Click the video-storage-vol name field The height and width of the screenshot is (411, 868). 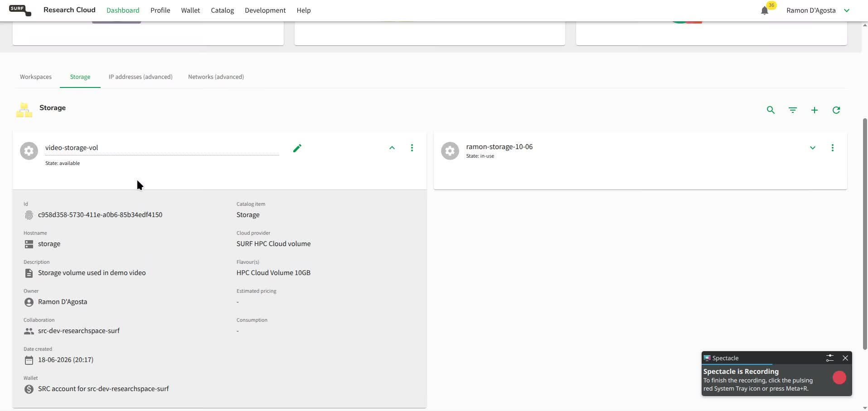click(x=162, y=148)
